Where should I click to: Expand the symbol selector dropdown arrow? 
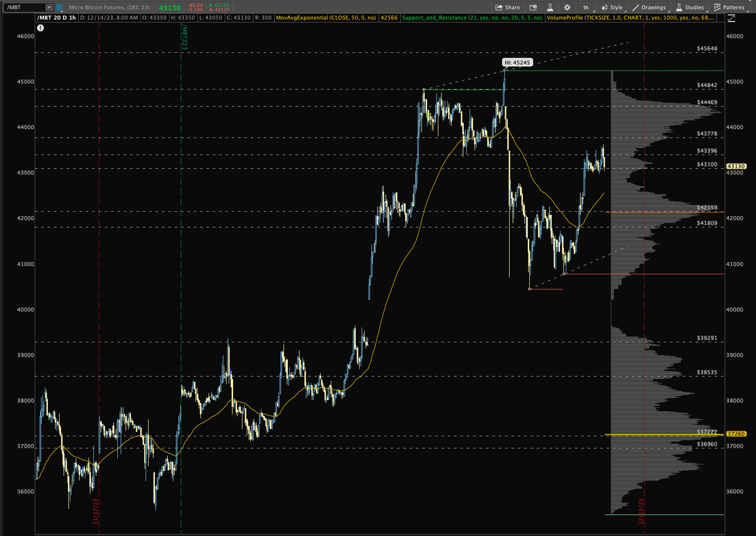coord(49,7)
